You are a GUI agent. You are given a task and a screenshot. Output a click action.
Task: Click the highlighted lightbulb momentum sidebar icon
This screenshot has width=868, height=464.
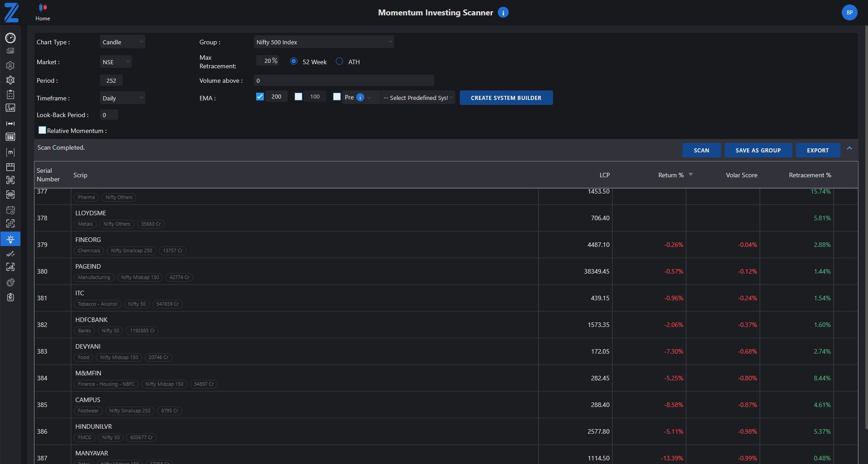coord(10,239)
